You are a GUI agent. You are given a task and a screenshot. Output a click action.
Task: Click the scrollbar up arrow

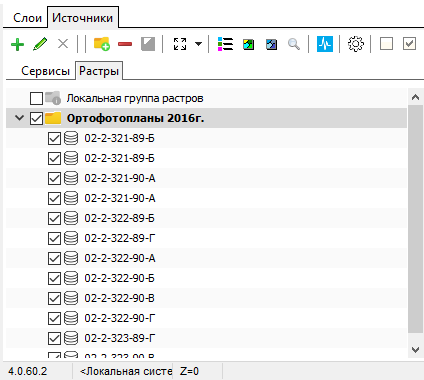click(415, 97)
